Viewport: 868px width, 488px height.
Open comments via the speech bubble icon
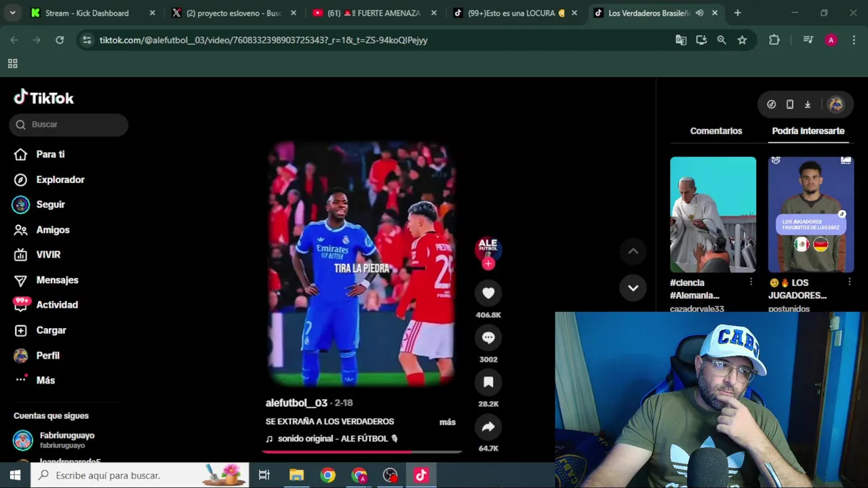488,338
